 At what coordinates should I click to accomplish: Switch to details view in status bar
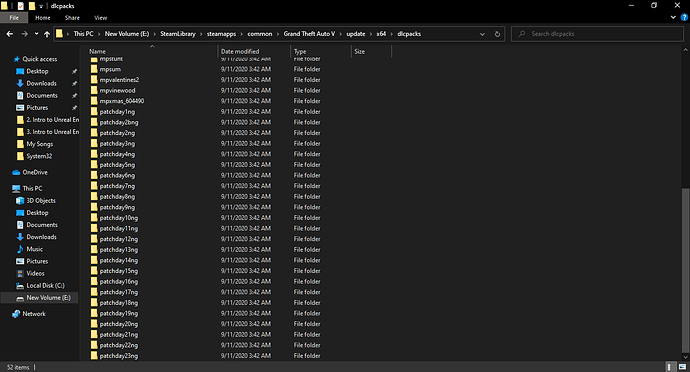click(669, 367)
